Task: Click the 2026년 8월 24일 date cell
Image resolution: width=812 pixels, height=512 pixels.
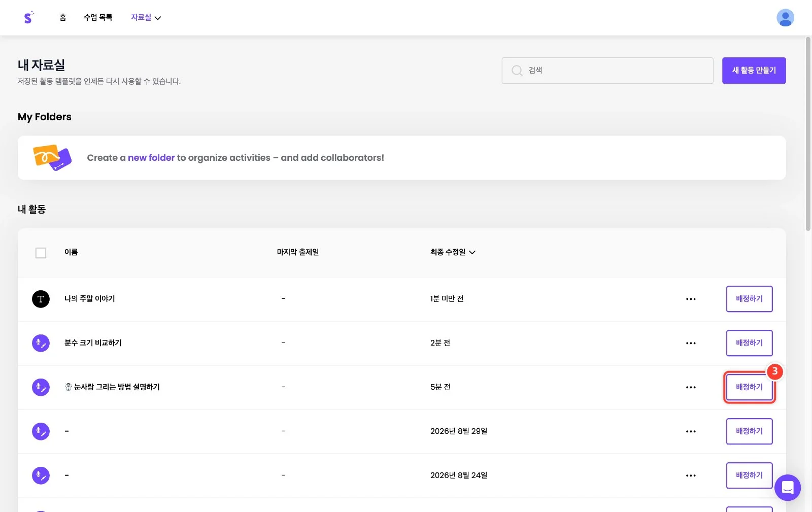Action: (459, 475)
